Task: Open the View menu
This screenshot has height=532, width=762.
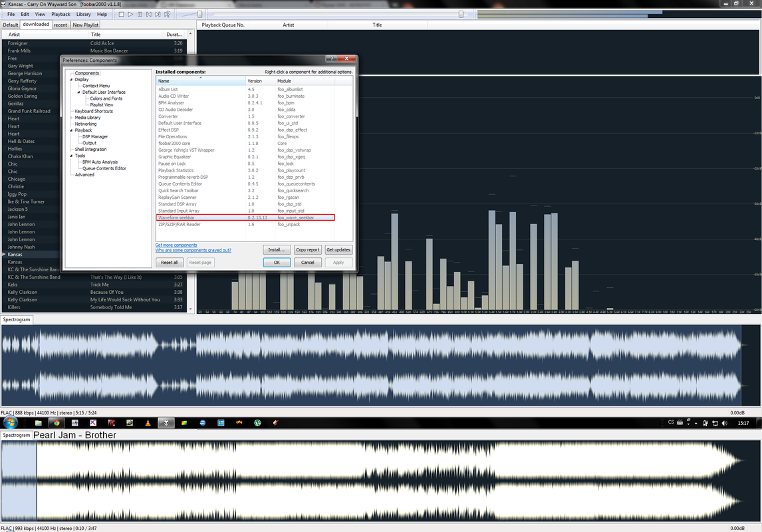Action: [x=40, y=14]
